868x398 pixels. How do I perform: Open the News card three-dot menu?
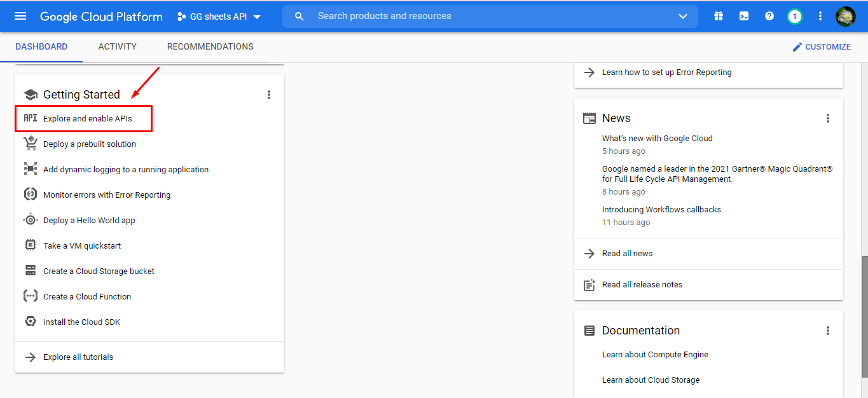pos(827,118)
